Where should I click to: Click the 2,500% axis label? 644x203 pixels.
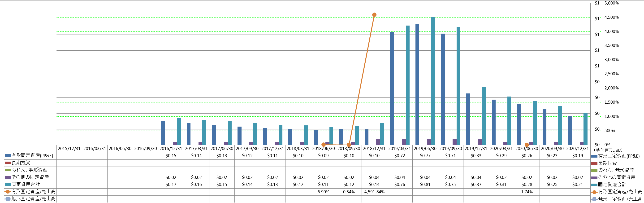coord(611,74)
